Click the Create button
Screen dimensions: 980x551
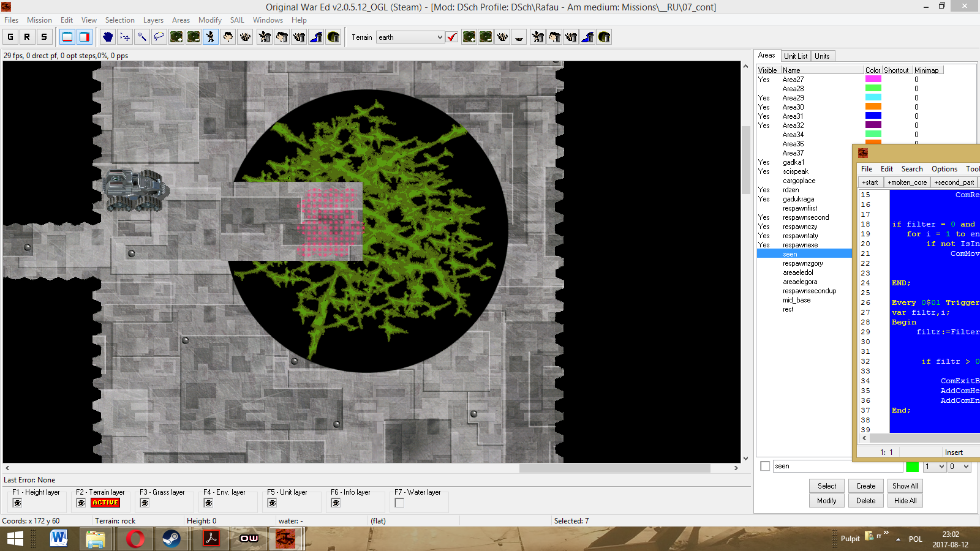[x=866, y=486]
